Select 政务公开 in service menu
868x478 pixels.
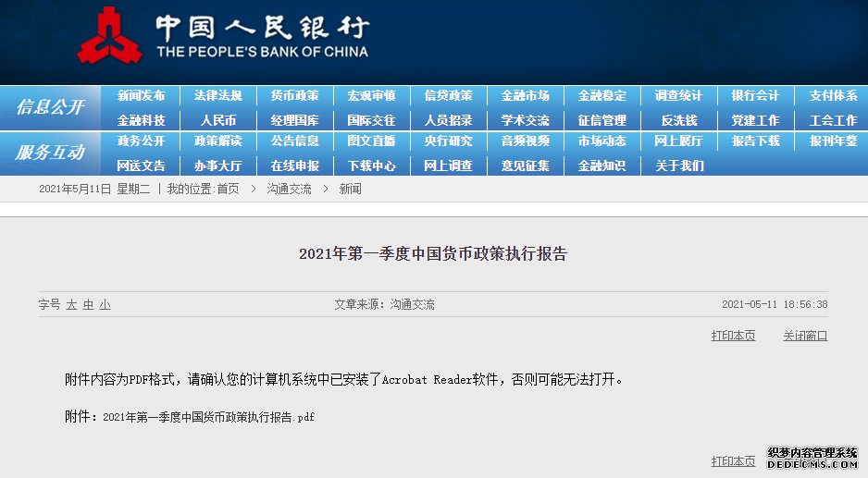pyautogui.click(x=142, y=141)
